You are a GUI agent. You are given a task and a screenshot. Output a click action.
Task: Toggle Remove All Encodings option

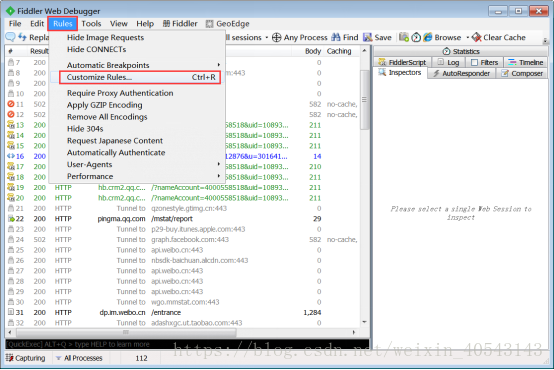(x=107, y=117)
